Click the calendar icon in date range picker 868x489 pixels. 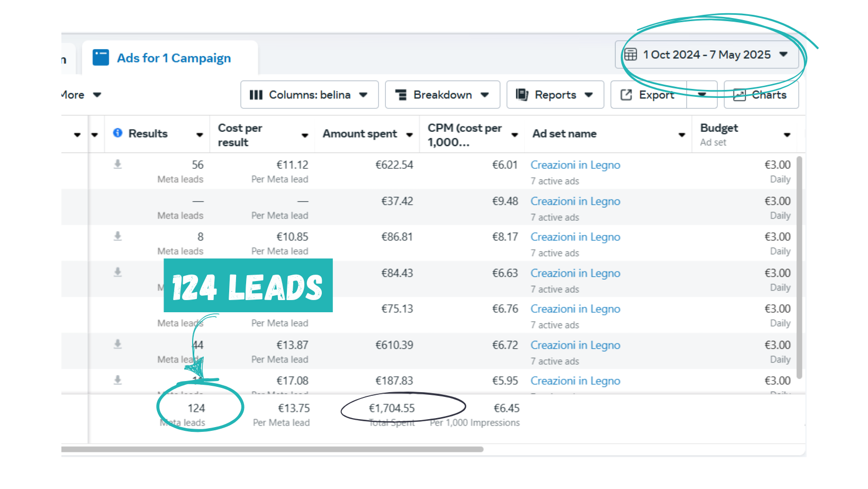coord(630,55)
